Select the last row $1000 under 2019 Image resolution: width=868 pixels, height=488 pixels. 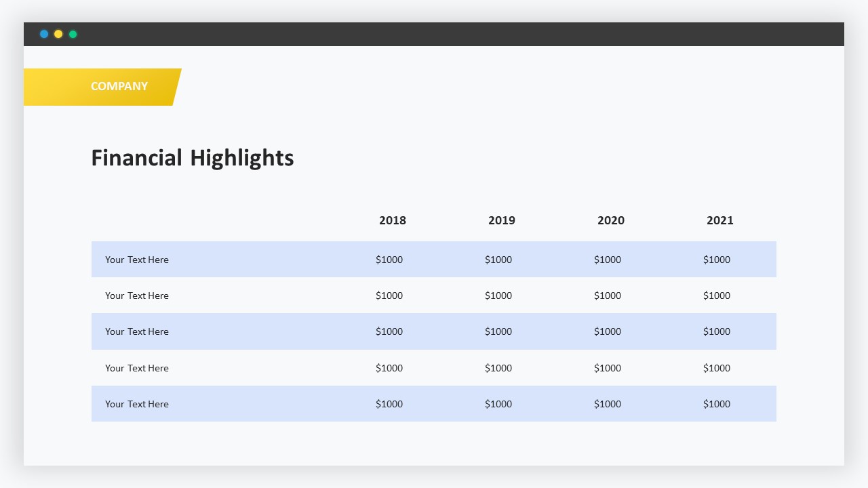[x=498, y=404]
